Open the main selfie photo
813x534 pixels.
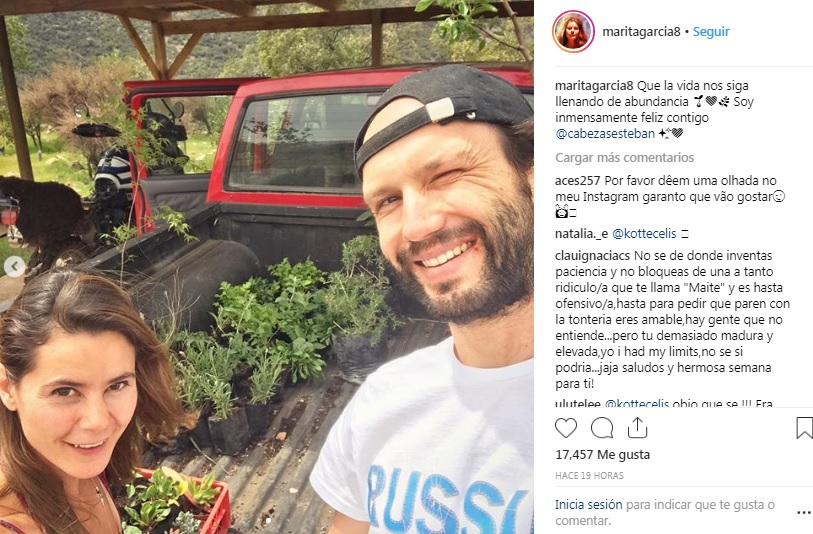[267, 267]
